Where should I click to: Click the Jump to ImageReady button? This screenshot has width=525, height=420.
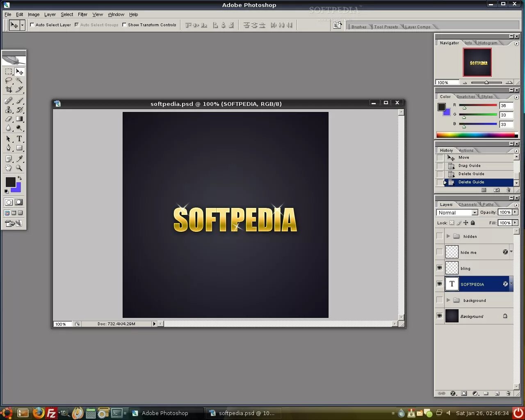(14, 224)
